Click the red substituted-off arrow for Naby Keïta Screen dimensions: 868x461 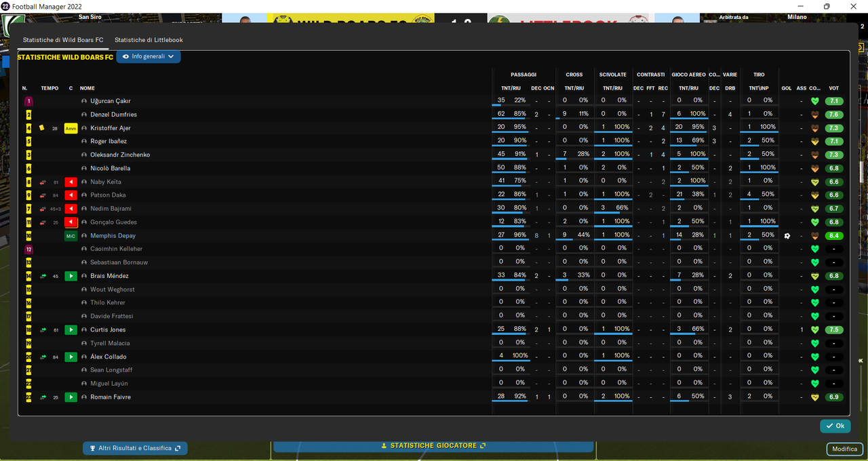coord(71,182)
